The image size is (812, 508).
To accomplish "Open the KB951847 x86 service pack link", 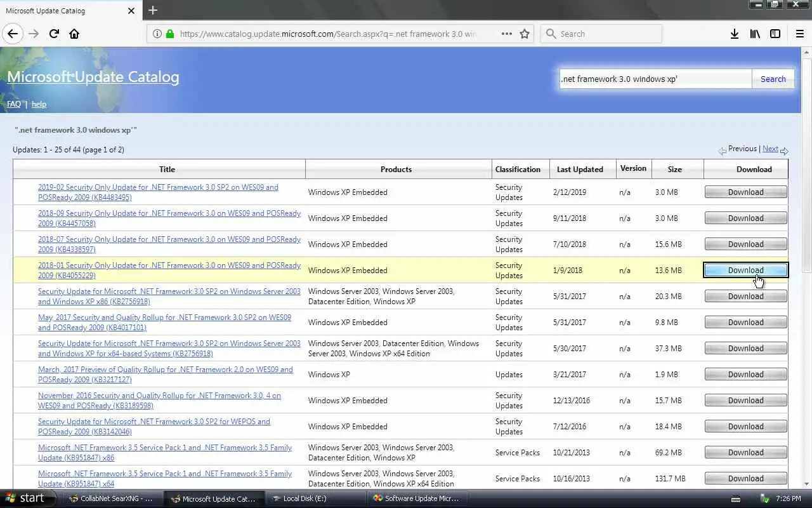I will click(x=165, y=453).
